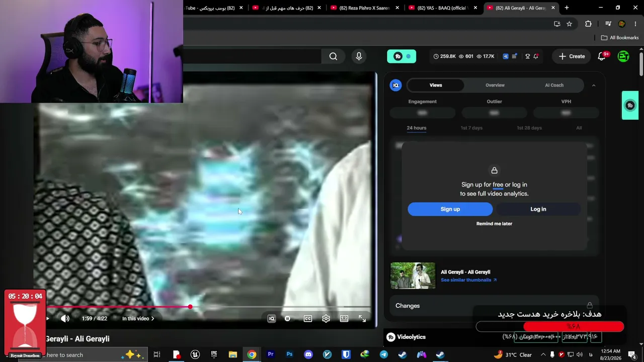Mute the video with the speaker icon

[x=65, y=318]
